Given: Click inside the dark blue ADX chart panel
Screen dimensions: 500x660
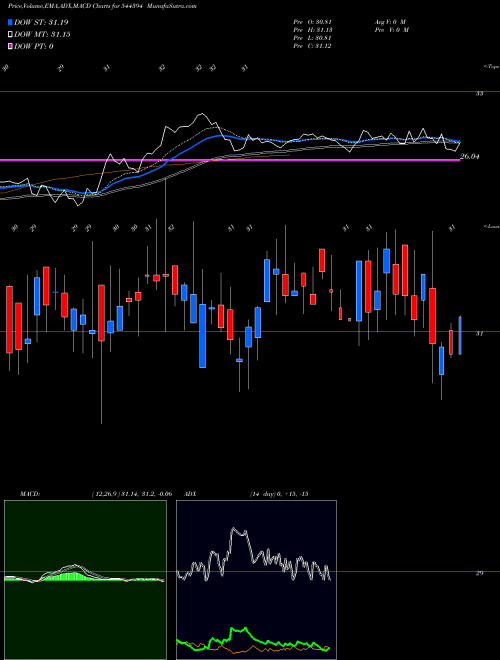Looking at the screenshot, I should tap(256, 580).
